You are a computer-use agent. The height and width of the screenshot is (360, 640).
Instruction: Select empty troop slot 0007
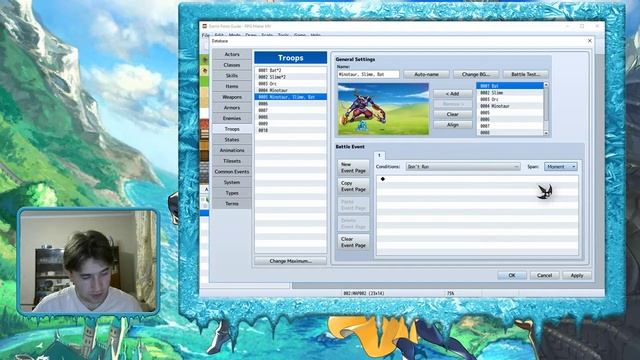click(x=290, y=110)
